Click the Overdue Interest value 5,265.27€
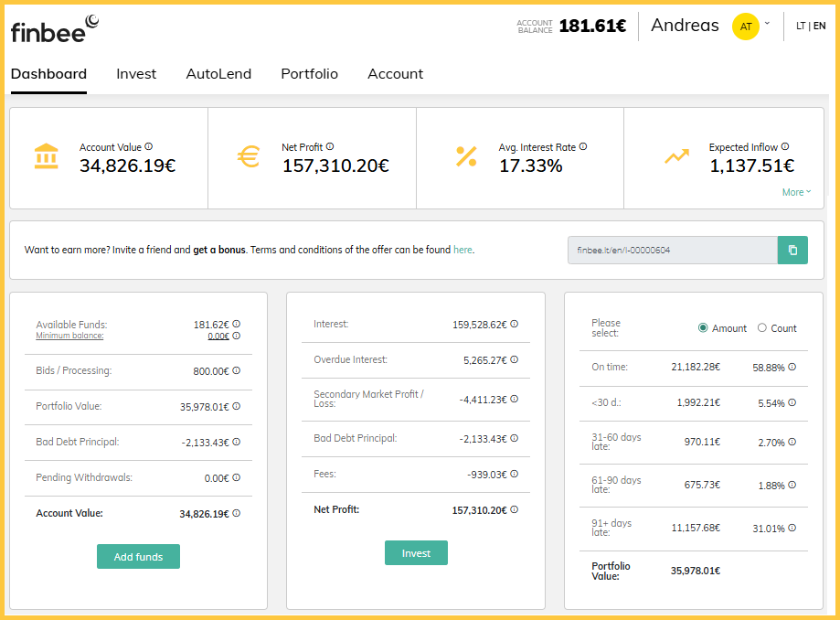 tap(484, 360)
